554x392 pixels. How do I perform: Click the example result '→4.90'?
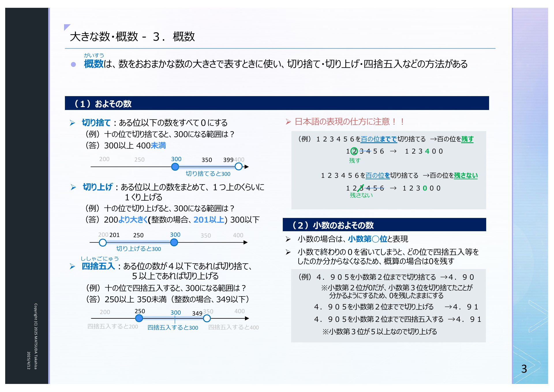coord(457,277)
